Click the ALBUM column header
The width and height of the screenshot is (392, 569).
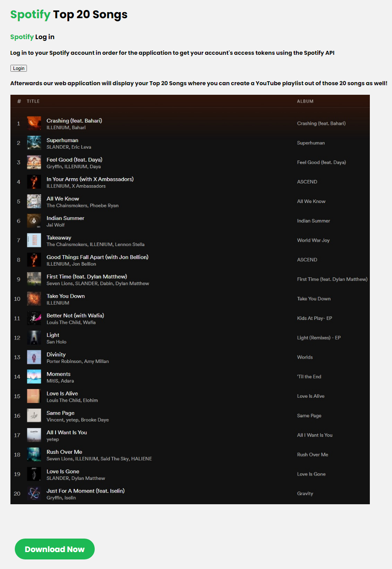tap(305, 101)
